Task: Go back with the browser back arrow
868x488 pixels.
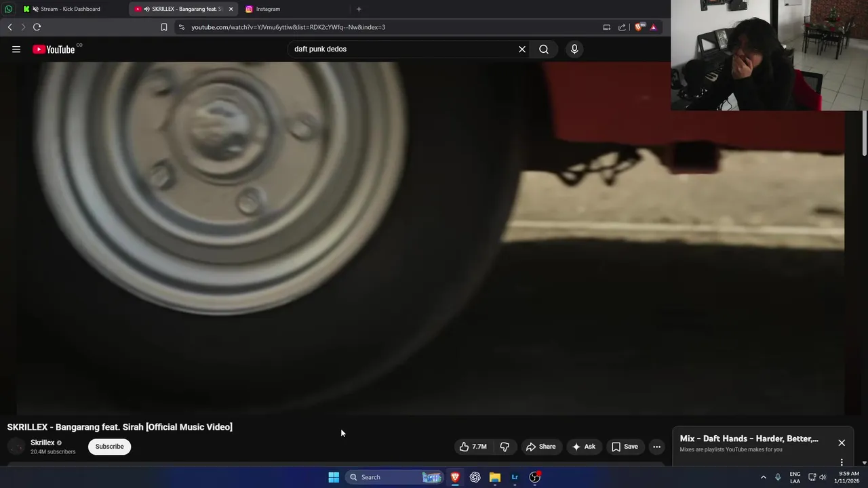Action: [9, 27]
